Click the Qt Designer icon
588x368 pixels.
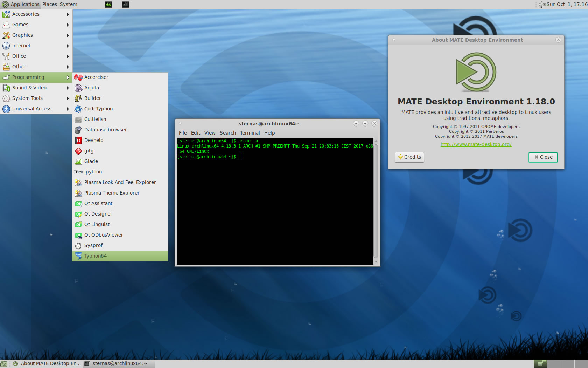tap(78, 214)
